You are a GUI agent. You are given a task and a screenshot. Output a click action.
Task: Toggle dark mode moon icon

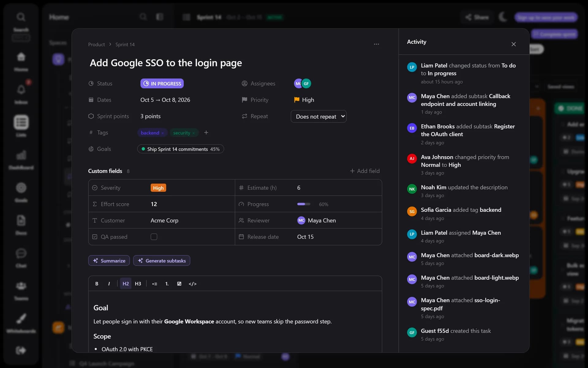(503, 17)
